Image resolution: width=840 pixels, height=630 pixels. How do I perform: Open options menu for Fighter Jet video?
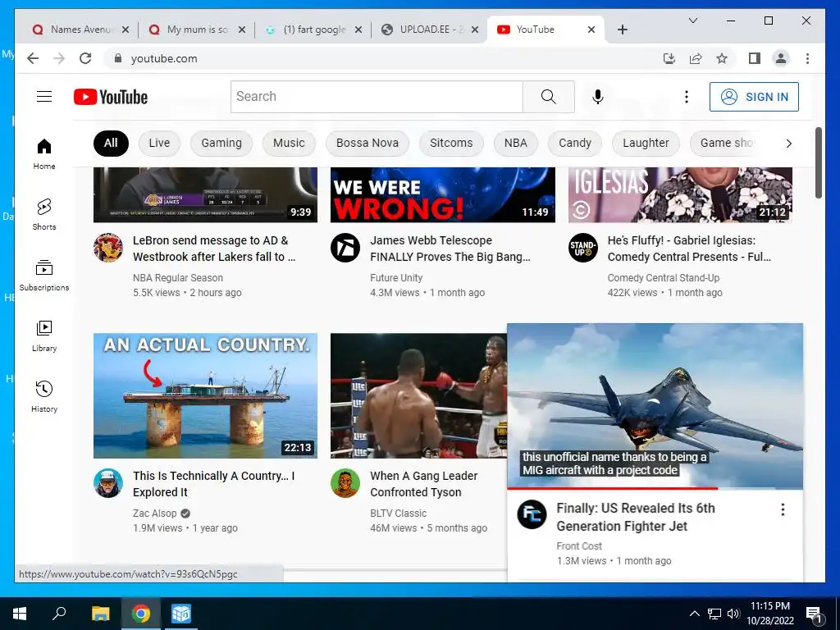tap(783, 509)
